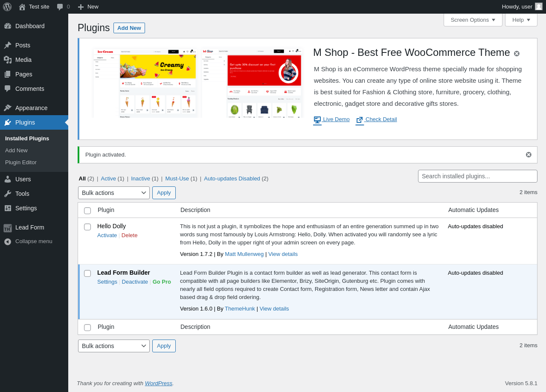
Task: Dismiss the Plugin activated notice
Action: pos(529,154)
